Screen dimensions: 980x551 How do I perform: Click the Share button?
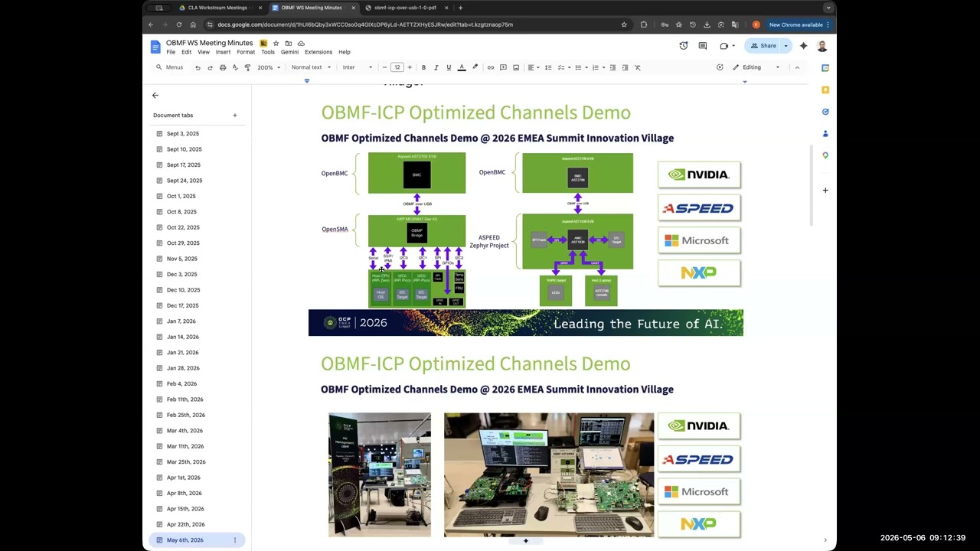pyautogui.click(x=763, y=46)
